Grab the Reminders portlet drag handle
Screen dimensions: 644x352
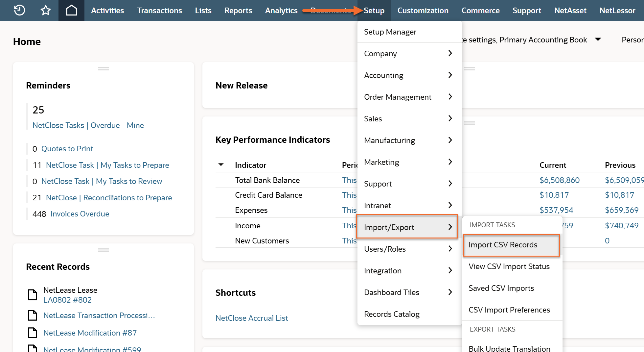point(103,69)
